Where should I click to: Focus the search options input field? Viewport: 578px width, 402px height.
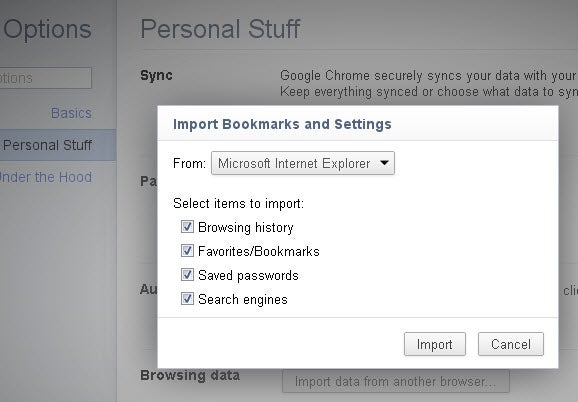(46, 78)
